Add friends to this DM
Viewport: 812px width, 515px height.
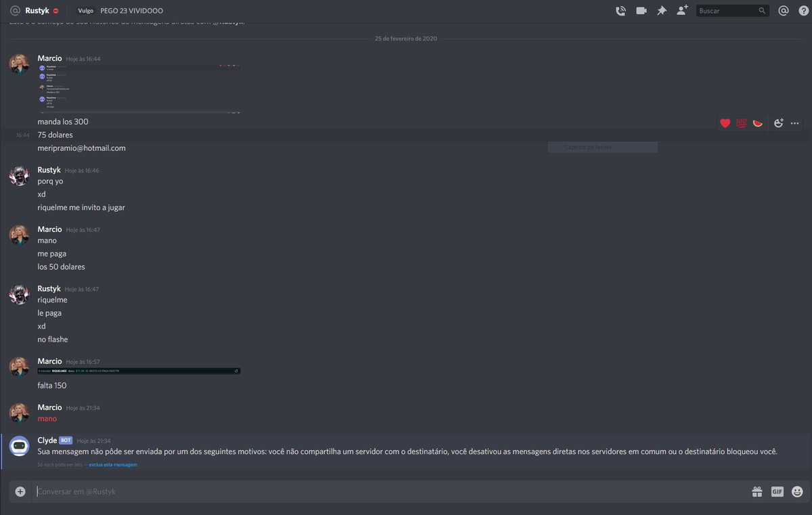coord(682,10)
